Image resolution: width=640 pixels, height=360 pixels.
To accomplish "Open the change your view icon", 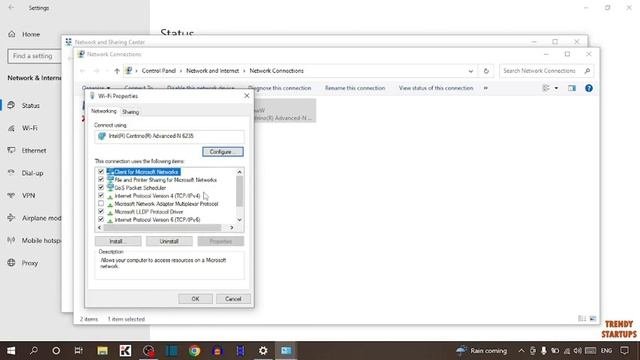I will click(x=546, y=88).
